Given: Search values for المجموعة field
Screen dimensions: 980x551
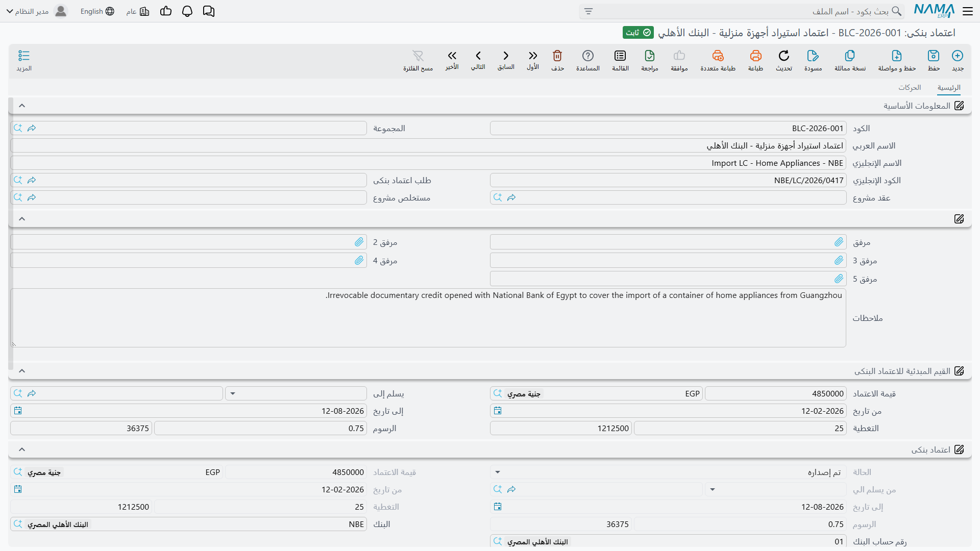Looking at the screenshot, I should coord(18,128).
